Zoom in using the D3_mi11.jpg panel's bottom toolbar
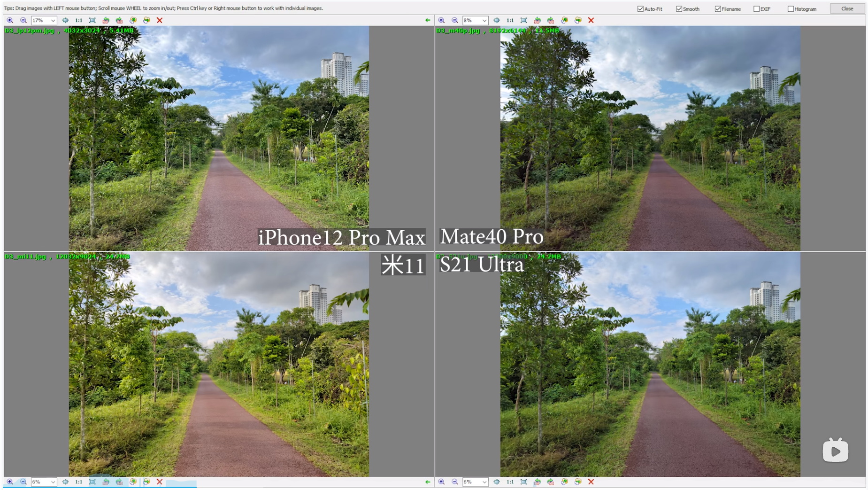The width and height of the screenshot is (868, 490). click(10, 482)
